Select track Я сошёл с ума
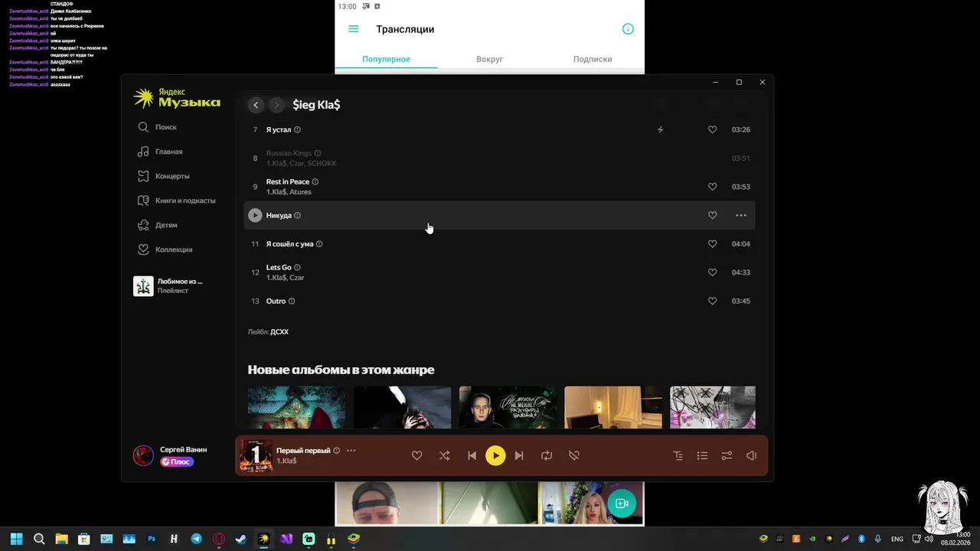The image size is (980, 551). pos(499,244)
